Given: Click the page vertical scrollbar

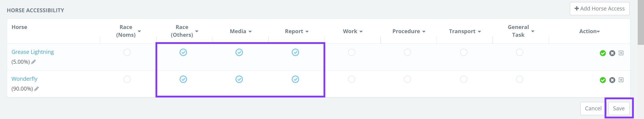Looking at the screenshot, I should tap(641, 59).
